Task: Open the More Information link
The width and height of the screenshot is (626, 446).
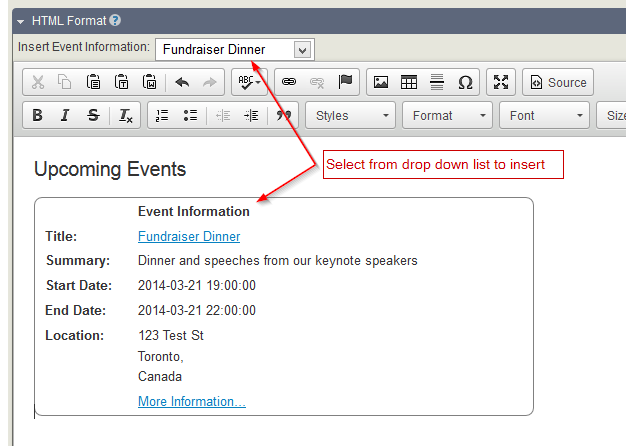Action: tap(192, 401)
